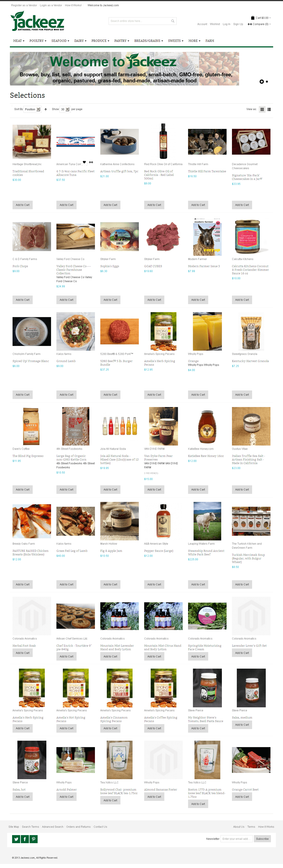283x868 pixels.
Task: Open the Sort By Position dropdown
Action: 32,109
